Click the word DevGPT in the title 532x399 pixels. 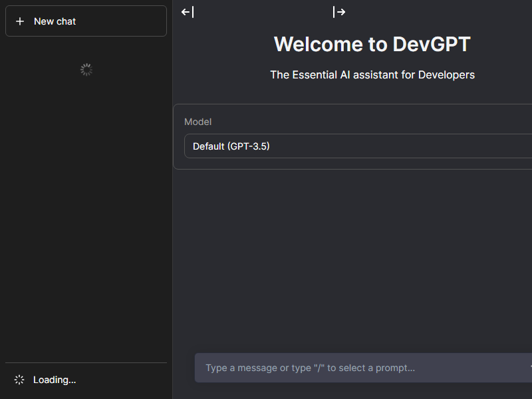click(x=431, y=45)
